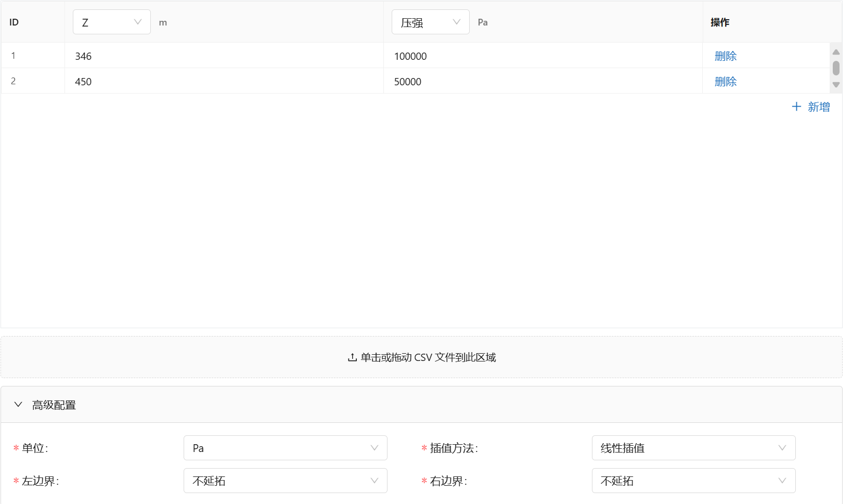Image resolution: width=852 pixels, height=504 pixels.
Task: Click the cell with value 50000
Action: (x=543, y=81)
